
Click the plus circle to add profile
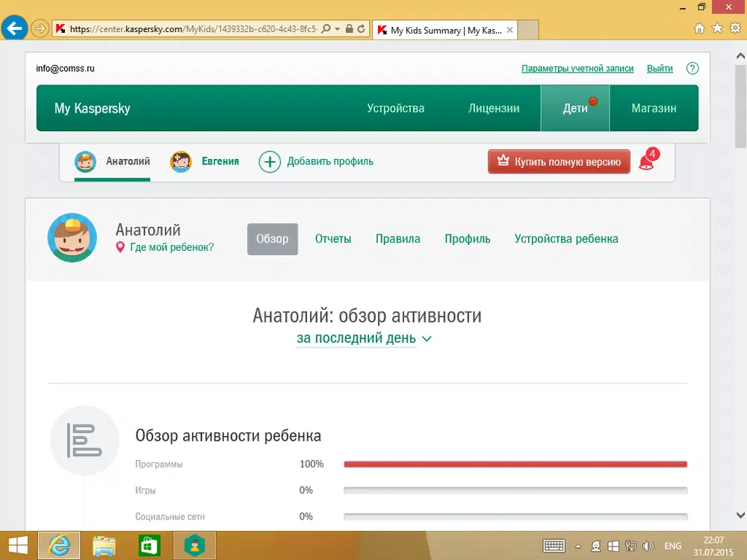coord(270,162)
